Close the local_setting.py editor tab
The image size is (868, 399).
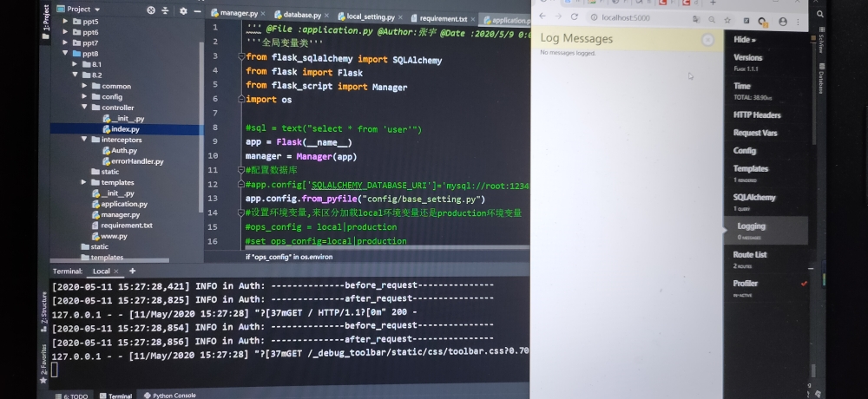click(x=399, y=17)
